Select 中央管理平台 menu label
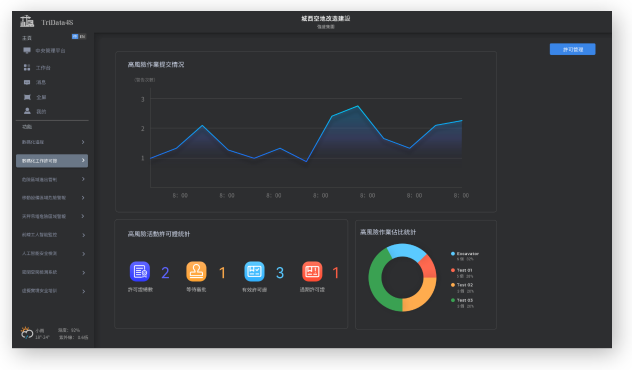Screen dimensions: 632x370 [x=50, y=51]
